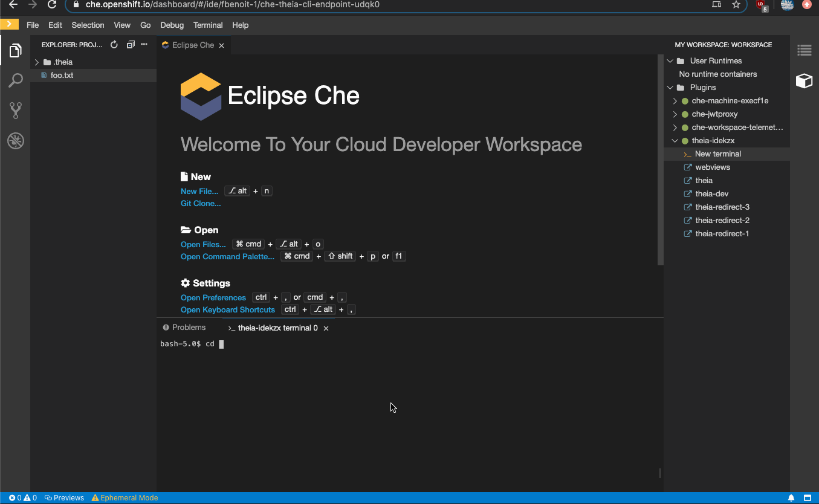Screen dimensions: 819x504
Task: Open the Debug view icon
Action: (x=16, y=141)
